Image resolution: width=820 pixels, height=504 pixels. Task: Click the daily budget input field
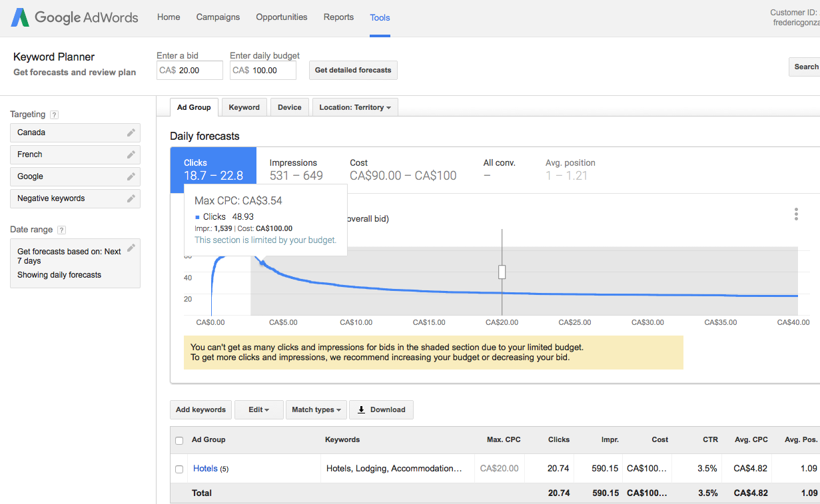click(x=263, y=71)
